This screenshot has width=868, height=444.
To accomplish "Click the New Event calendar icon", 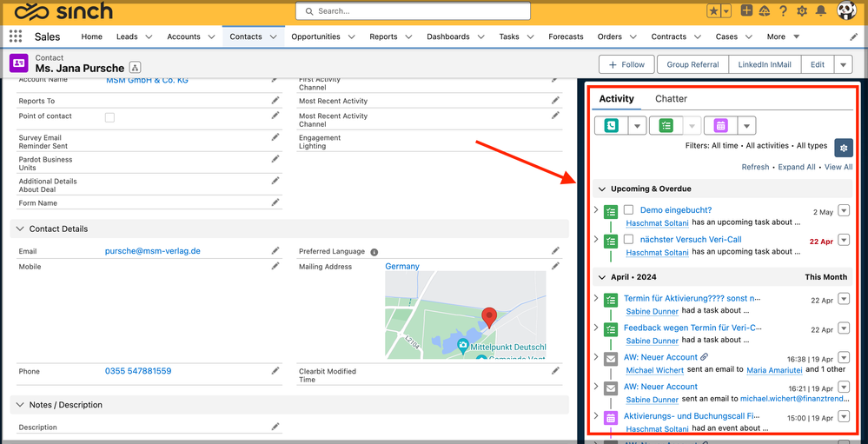I will 721,126.
